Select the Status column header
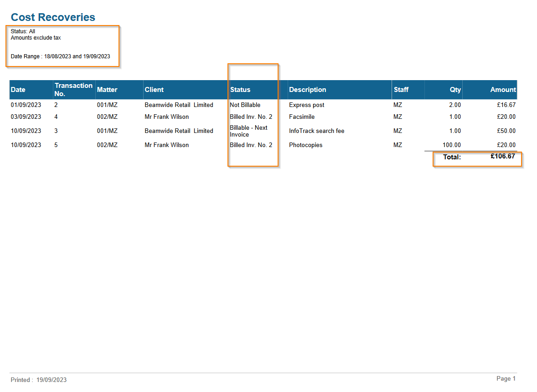Image resolution: width=537 pixels, height=392 pixels. [240, 90]
